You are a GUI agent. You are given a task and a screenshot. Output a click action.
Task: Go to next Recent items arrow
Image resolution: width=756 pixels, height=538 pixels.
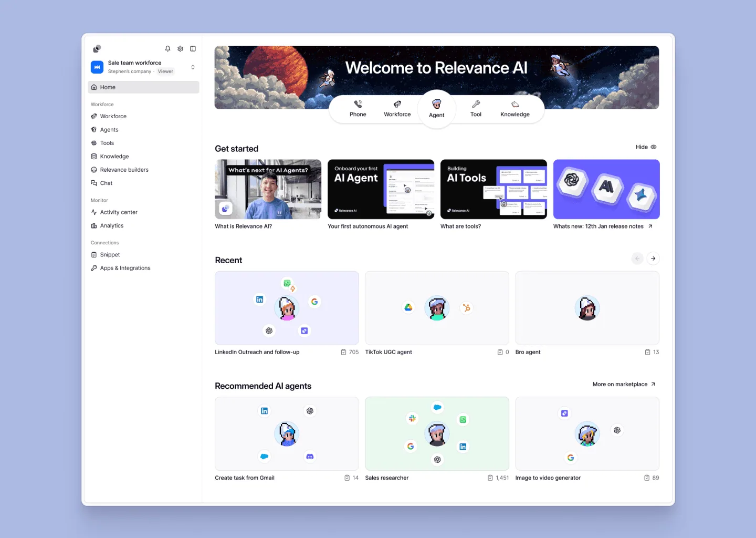click(653, 258)
